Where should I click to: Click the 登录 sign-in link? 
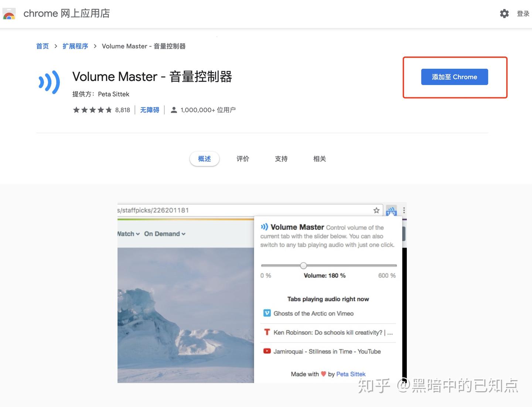(x=523, y=14)
